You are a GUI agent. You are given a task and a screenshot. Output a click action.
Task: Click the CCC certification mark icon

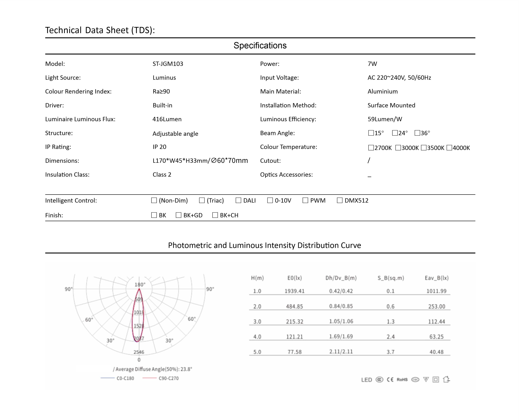(x=379, y=380)
